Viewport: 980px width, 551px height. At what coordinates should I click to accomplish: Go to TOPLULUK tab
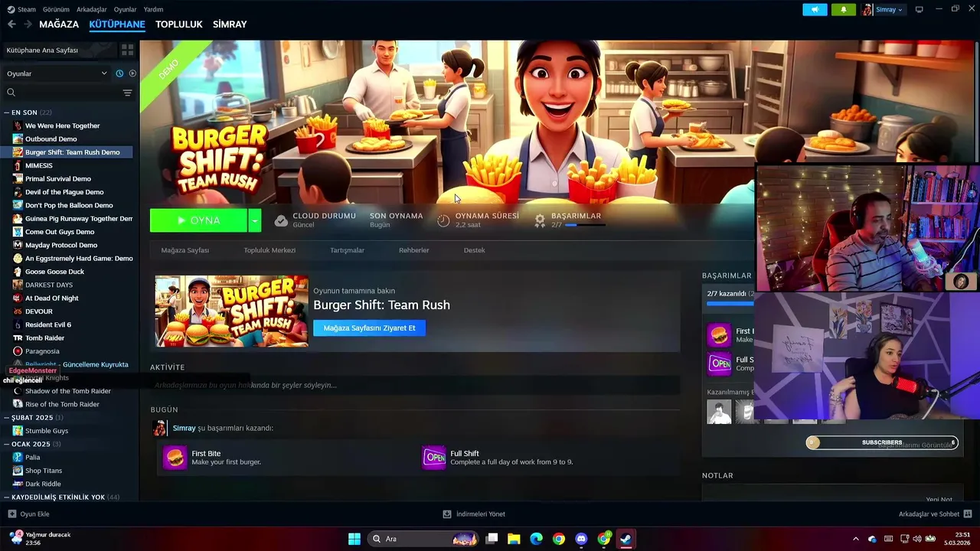(179, 24)
